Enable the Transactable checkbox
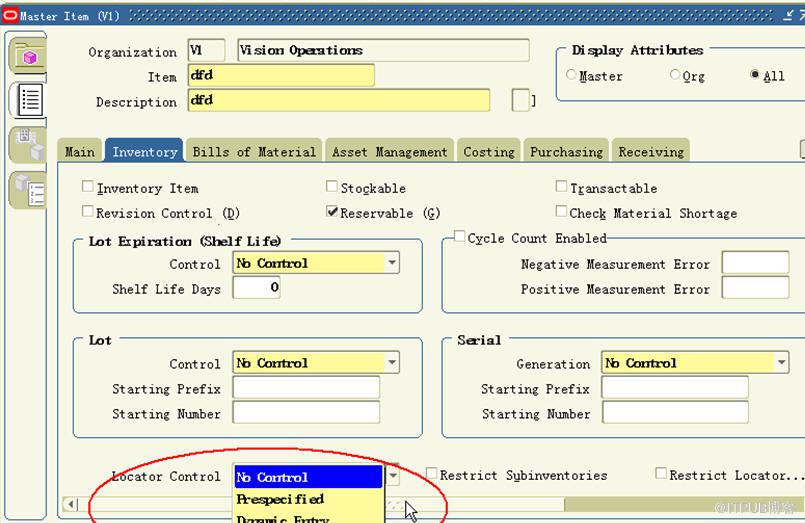 (x=562, y=187)
